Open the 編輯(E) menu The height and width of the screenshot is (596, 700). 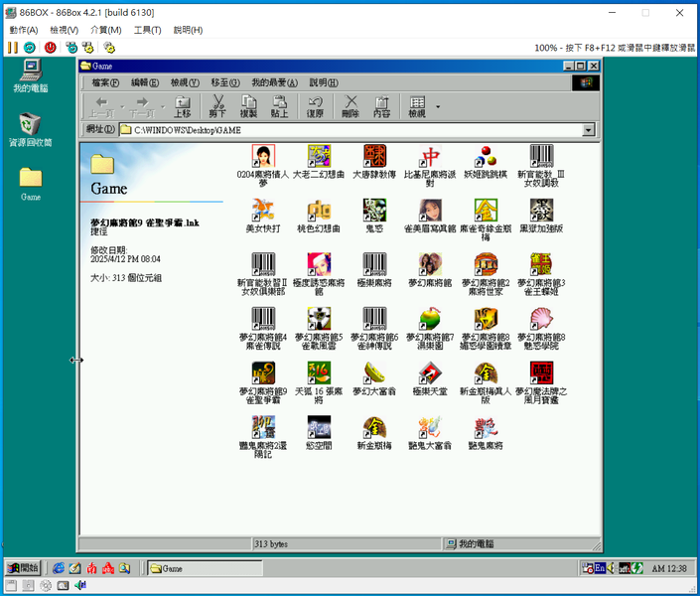click(x=145, y=82)
